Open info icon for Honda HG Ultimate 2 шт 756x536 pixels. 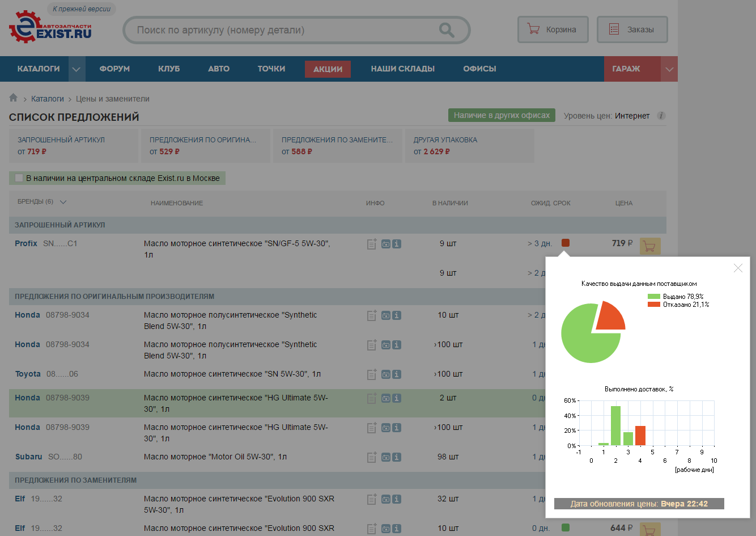397,398
